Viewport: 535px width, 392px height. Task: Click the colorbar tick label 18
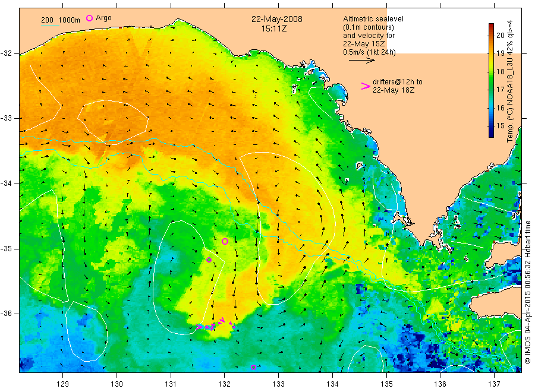coord(500,71)
